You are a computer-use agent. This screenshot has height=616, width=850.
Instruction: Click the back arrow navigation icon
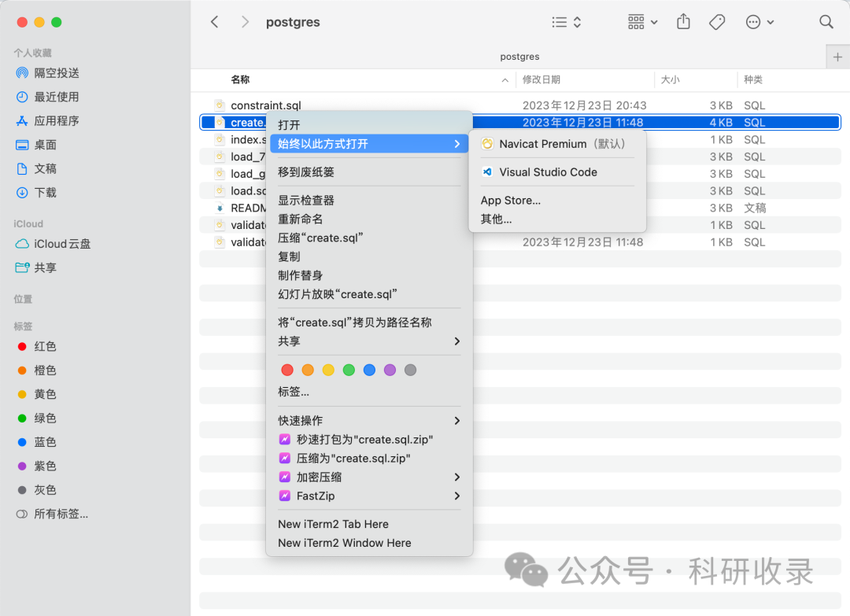(214, 22)
